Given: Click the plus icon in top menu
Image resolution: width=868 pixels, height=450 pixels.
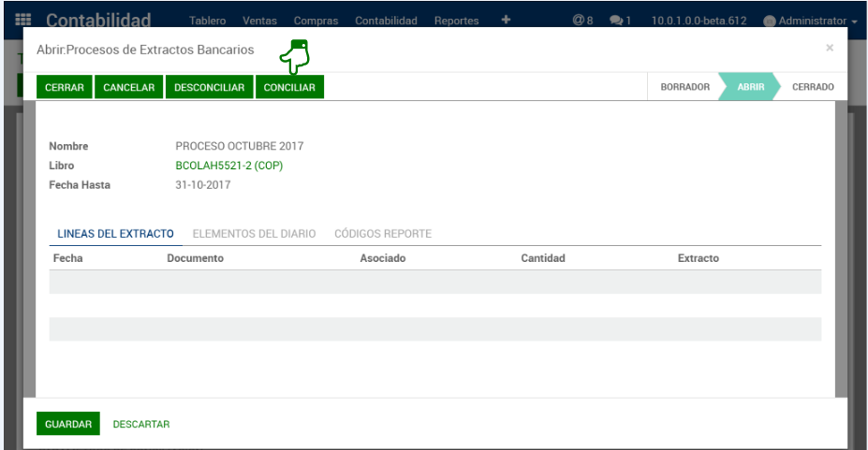Looking at the screenshot, I should pos(506,20).
